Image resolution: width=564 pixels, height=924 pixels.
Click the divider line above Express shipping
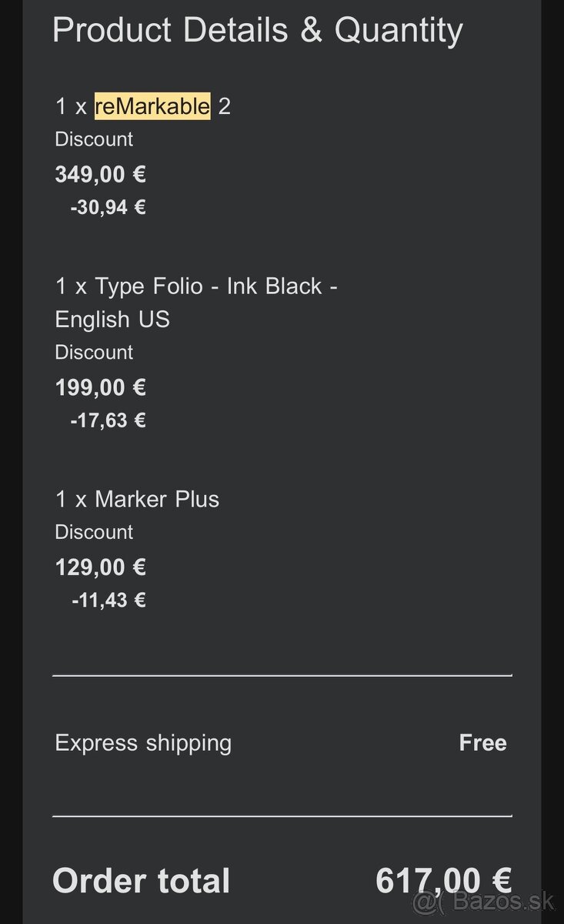[x=282, y=675]
